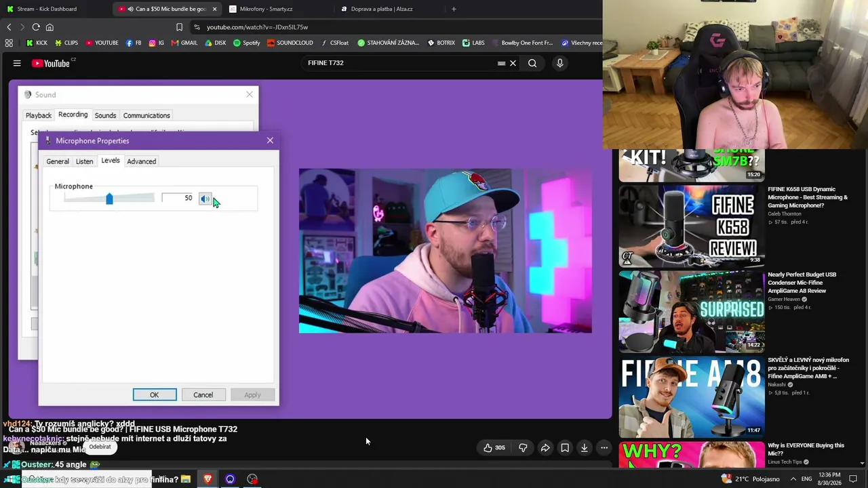868x488 pixels.
Task: Close the YouTube mic bundle tab
Action: coord(214,9)
